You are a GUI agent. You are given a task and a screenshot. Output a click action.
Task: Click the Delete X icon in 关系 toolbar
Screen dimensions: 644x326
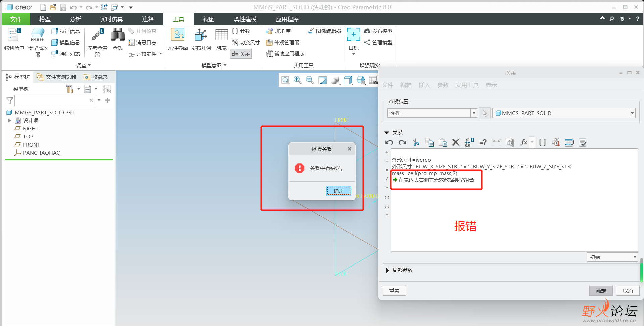(x=456, y=142)
